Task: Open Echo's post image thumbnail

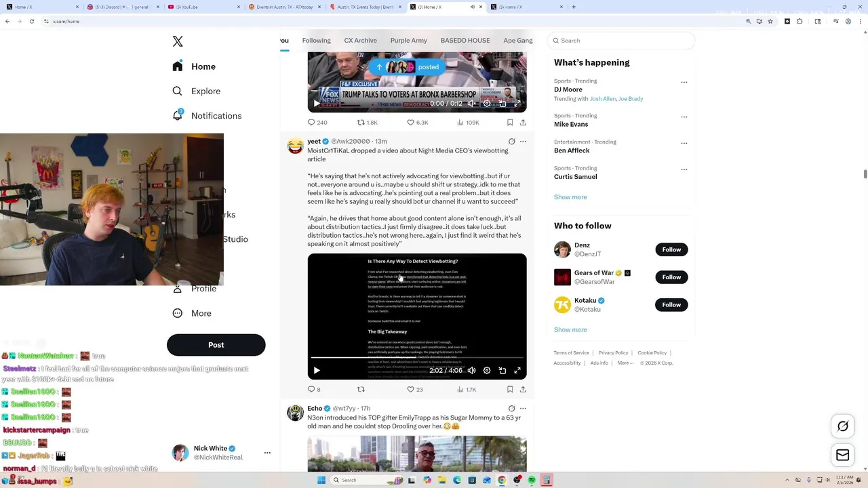Action: [417, 453]
